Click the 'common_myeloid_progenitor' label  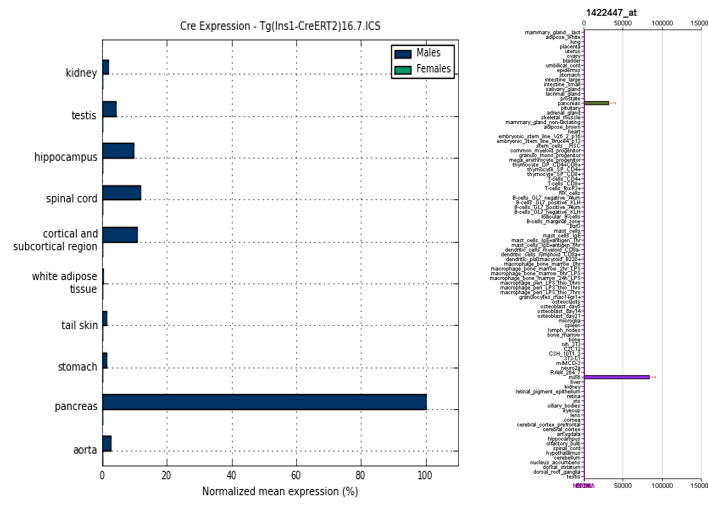pyautogui.click(x=545, y=151)
